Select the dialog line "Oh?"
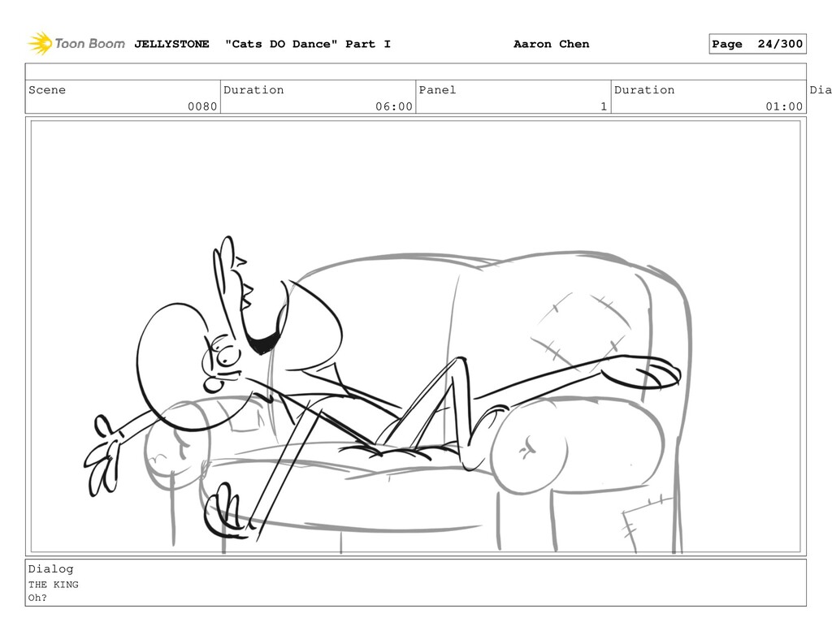This screenshot has width=832, height=644. (x=37, y=598)
